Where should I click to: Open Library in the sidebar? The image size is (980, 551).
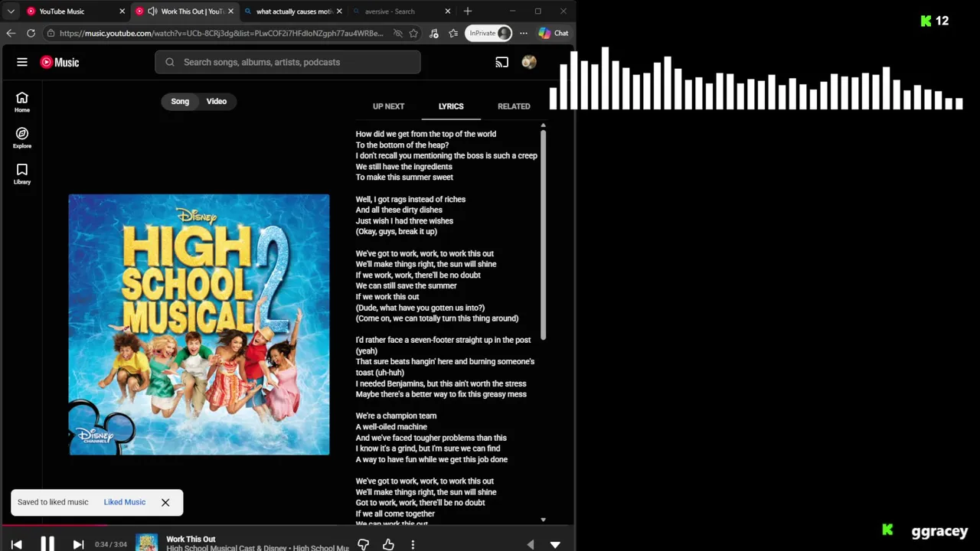click(22, 174)
